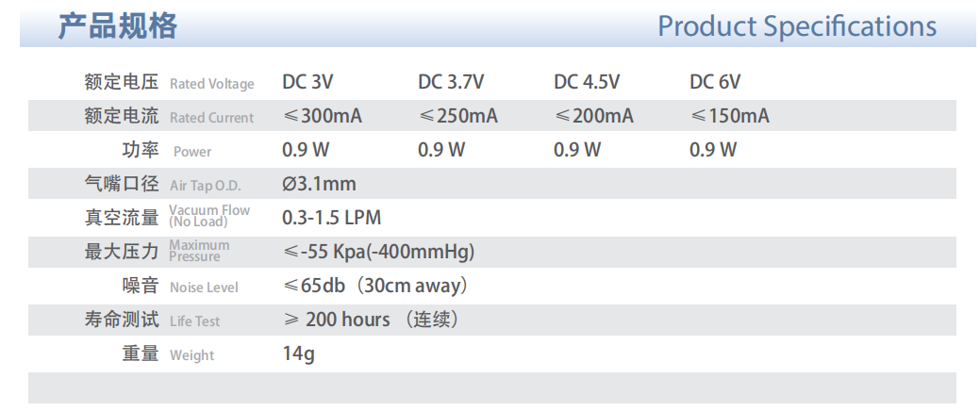The image size is (980, 411).
Task: Select the DC 3V voltage value
Action: (x=307, y=82)
